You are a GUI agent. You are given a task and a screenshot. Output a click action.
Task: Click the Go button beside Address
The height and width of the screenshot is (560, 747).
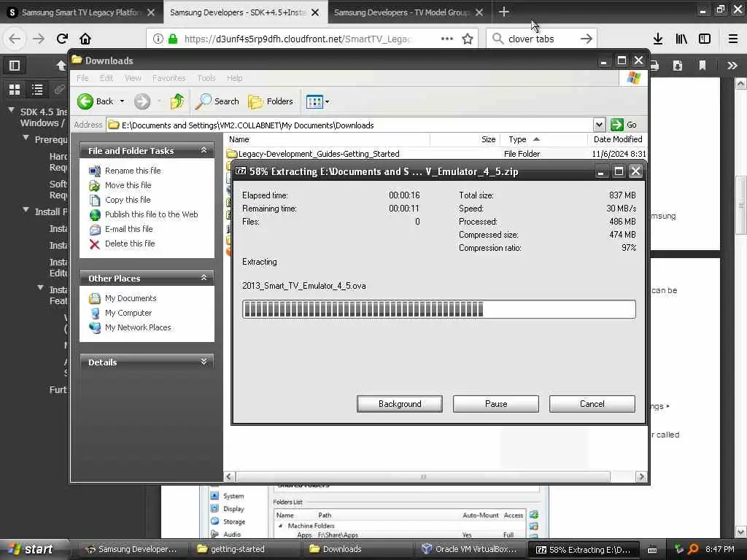[624, 125]
